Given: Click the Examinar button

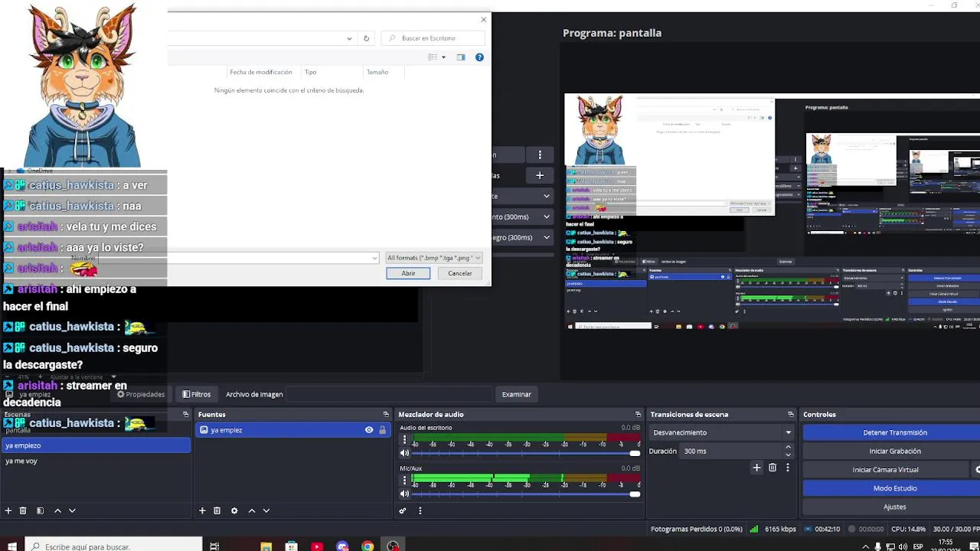Looking at the screenshot, I should click(516, 394).
